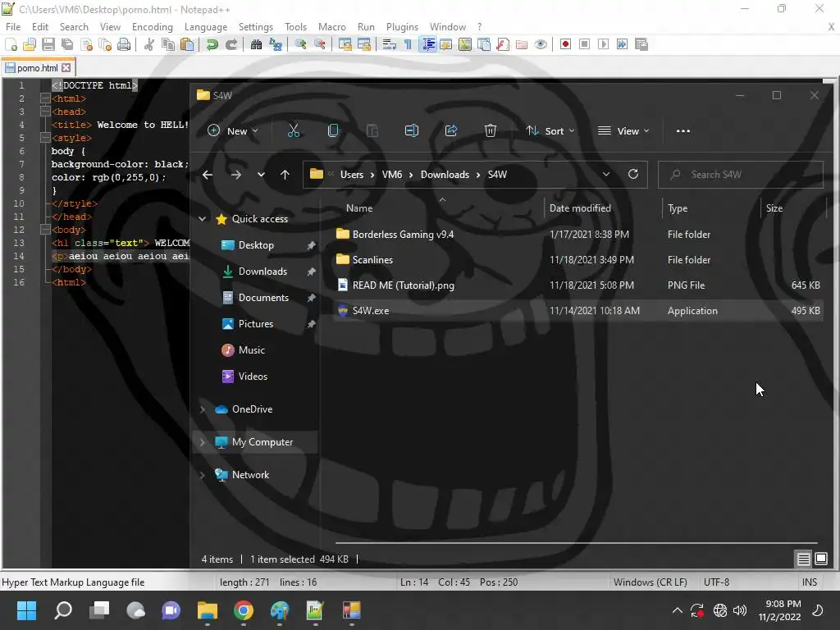This screenshot has height=630, width=840.
Task: Click the Stop Recording macro icon
Action: (584, 44)
